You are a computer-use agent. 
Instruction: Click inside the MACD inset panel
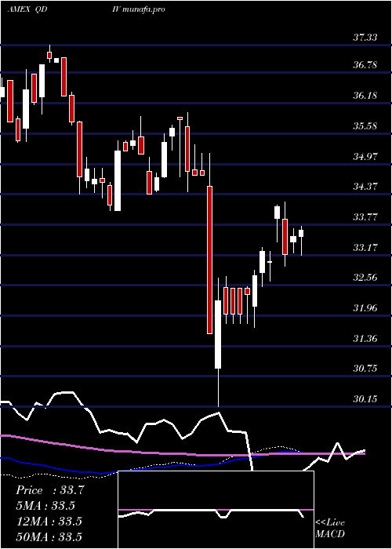click(216, 510)
